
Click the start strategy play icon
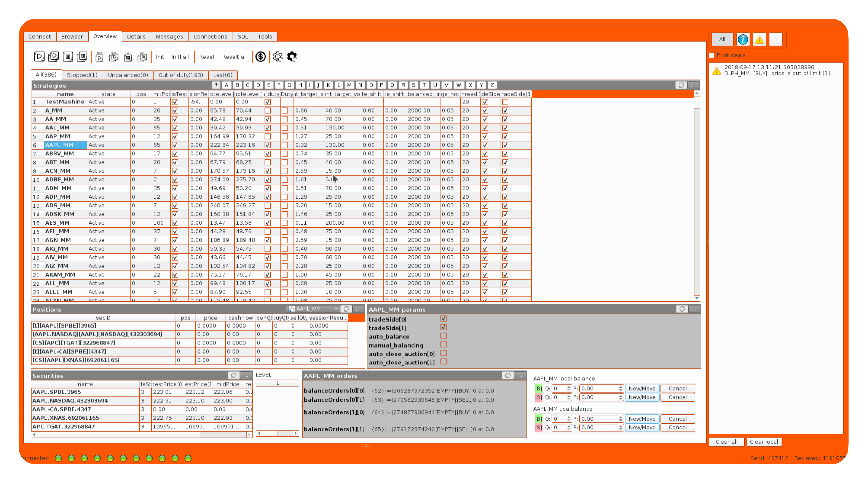pyautogui.click(x=39, y=57)
